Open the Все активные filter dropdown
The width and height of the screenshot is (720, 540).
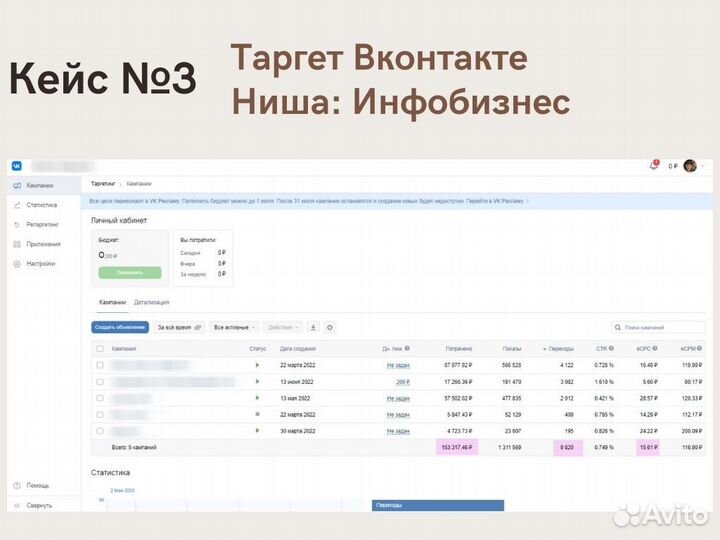234,327
